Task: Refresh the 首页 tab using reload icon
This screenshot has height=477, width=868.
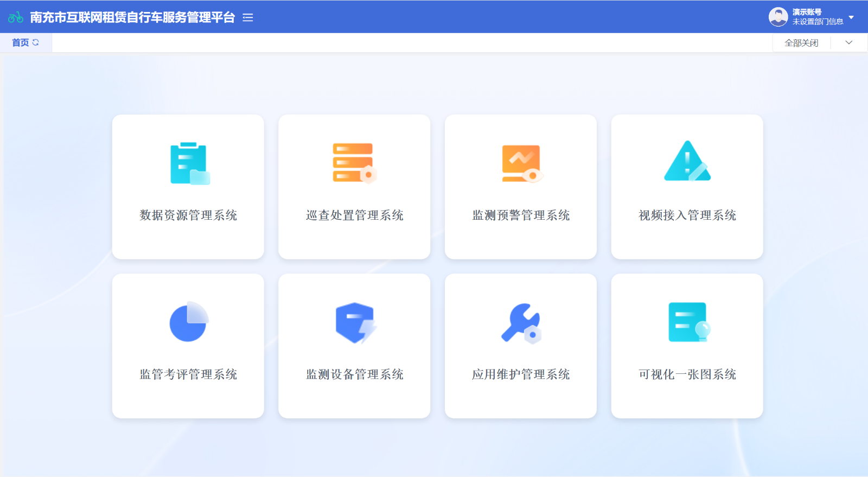Action: click(x=36, y=42)
